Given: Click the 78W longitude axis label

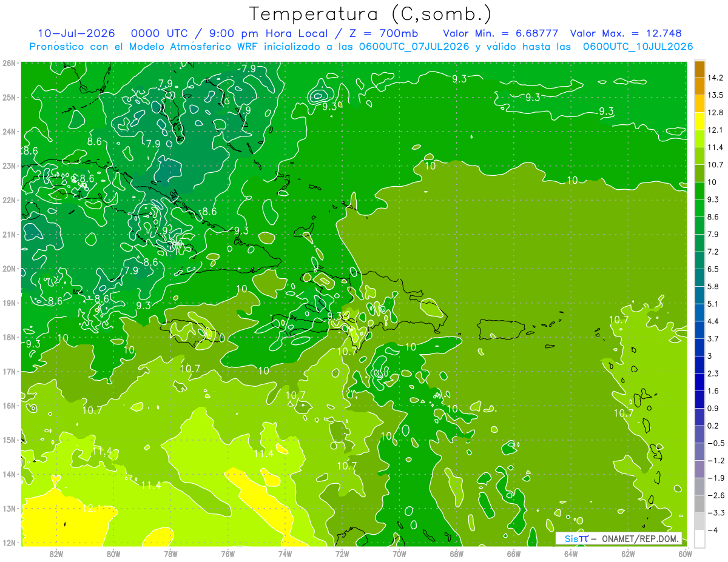Looking at the screenshot, I should (x=170, y=554).
